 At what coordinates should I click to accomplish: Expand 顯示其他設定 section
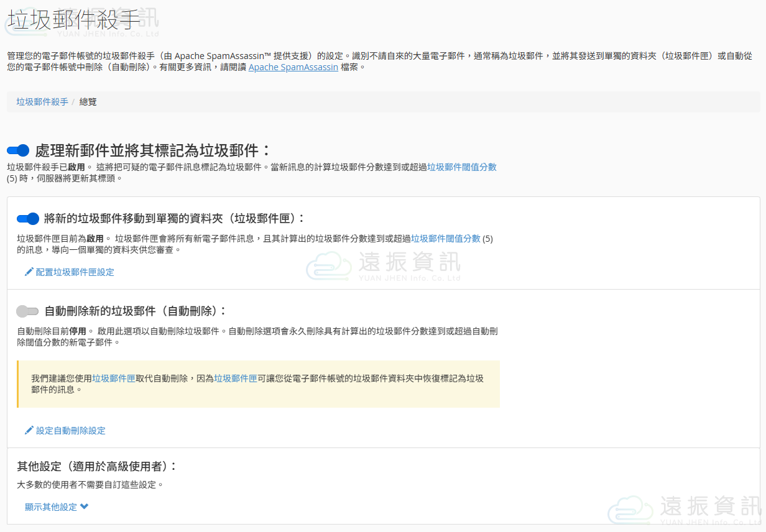click(51, 507)
